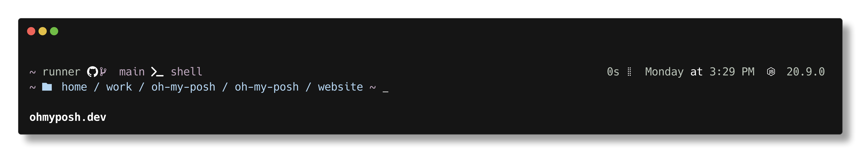The image size is (868, 160).
Task: Click the prompt icon before shell
Action: [x=157, y=72]
